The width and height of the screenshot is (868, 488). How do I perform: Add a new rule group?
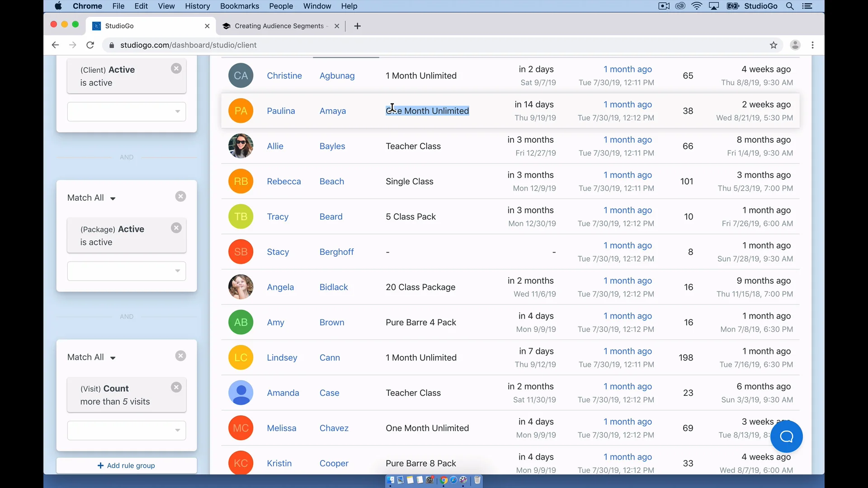point(127,465)
